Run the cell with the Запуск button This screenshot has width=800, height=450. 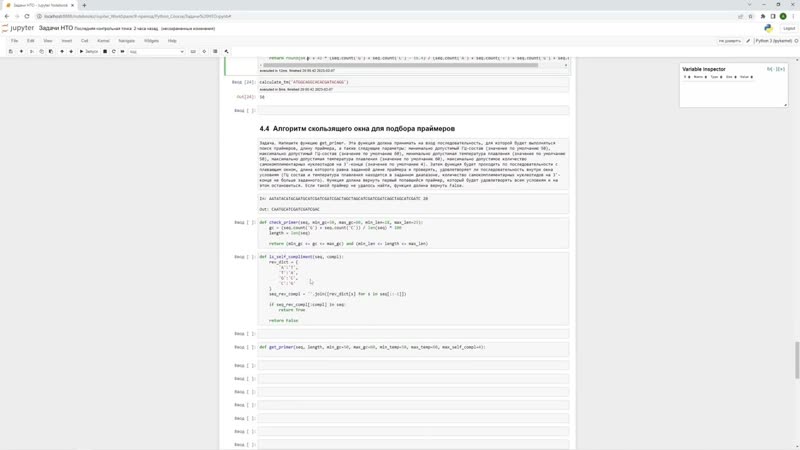coord(89,52)
